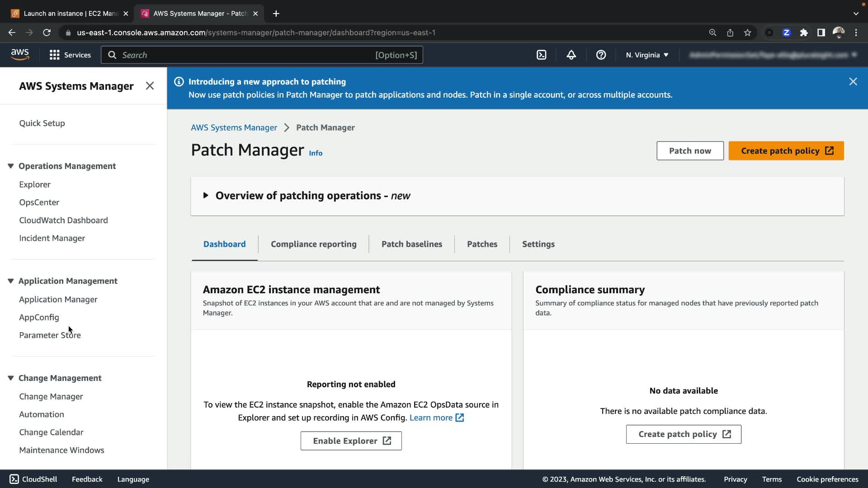The height and width of the screenshot is (488, 868).
Task: Collapse the Operations Management section
Action: click(x=11, y=166)
